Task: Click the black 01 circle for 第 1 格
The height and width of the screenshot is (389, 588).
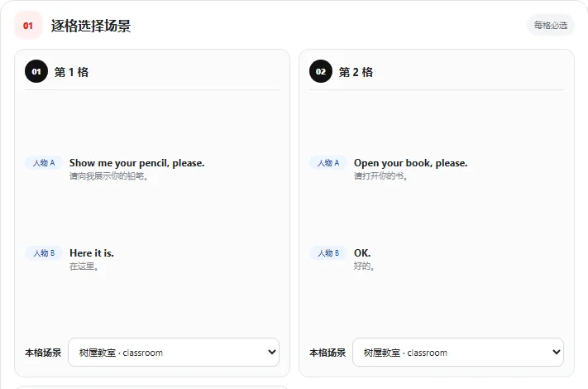Action: point(36,71)
